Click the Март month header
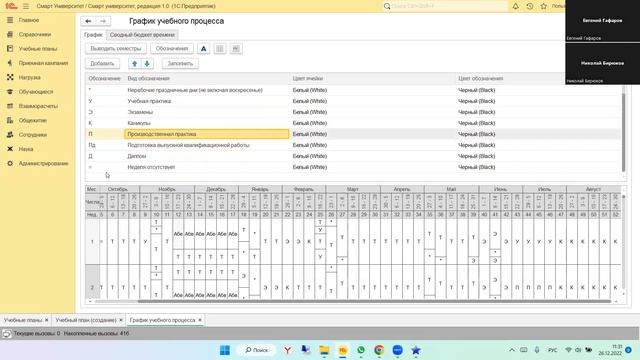The width and height of the screenshot is (640, 360). pyautogui.click(x=353, y=189)
